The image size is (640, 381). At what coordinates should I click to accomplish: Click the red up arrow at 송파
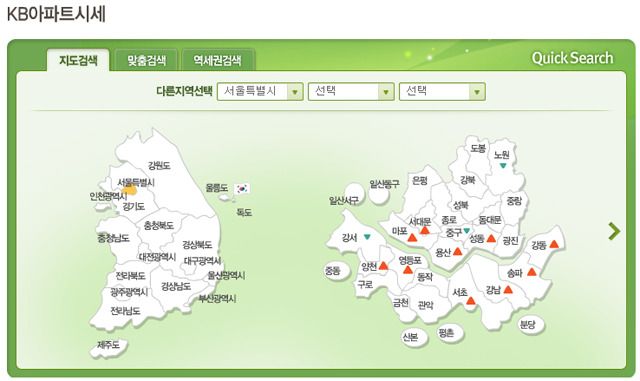click(531, 272)
